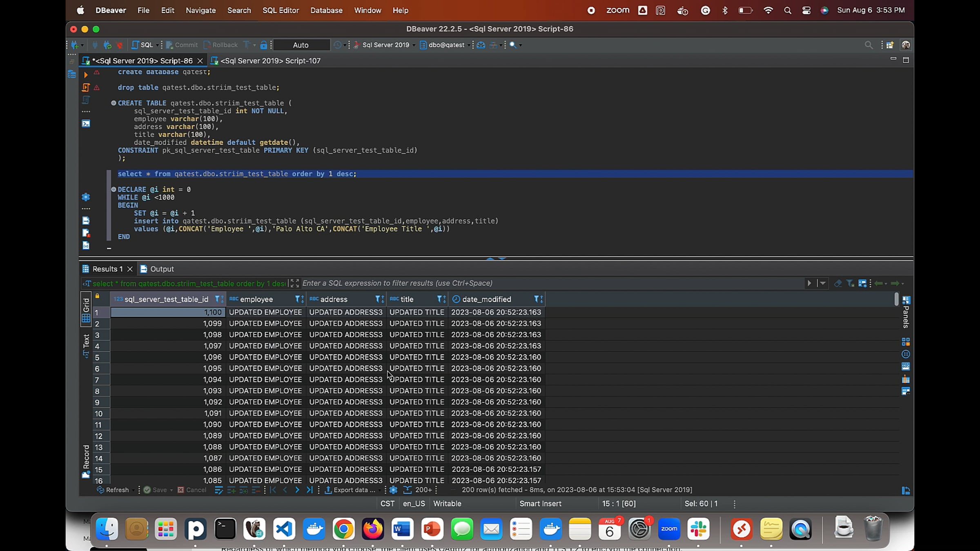Open the database dashboard icon in toolbar
Viewport: 980px width, 551px height.
pyautogui.click(x=481, y=45)
